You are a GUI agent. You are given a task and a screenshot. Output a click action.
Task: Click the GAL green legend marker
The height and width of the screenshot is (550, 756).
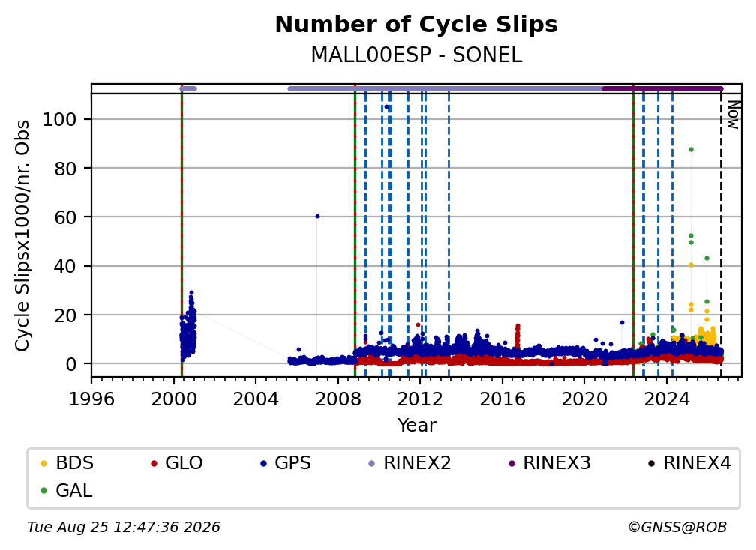(x=43, y=492)
